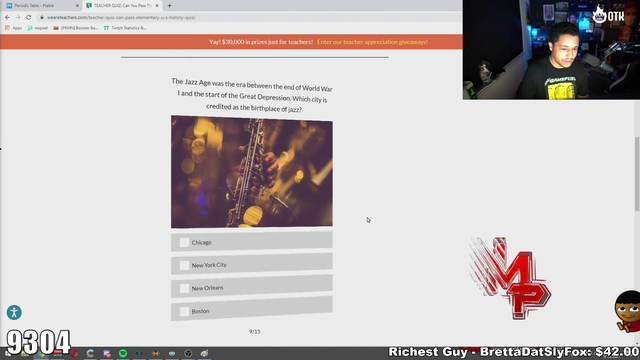Go back using the browser back arrow

click(7, 18)
